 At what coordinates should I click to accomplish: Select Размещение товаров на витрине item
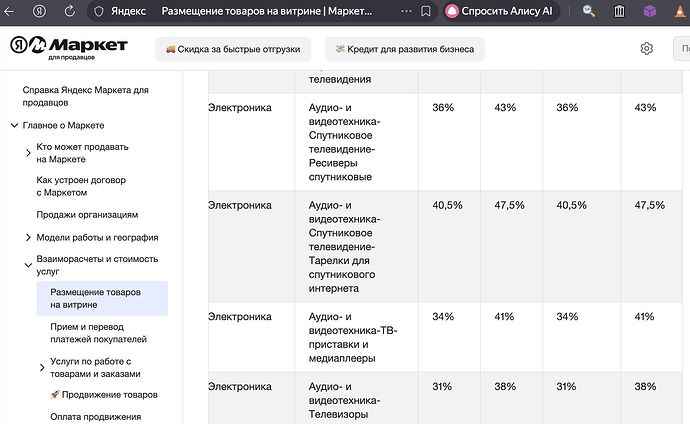pos(102,298)
